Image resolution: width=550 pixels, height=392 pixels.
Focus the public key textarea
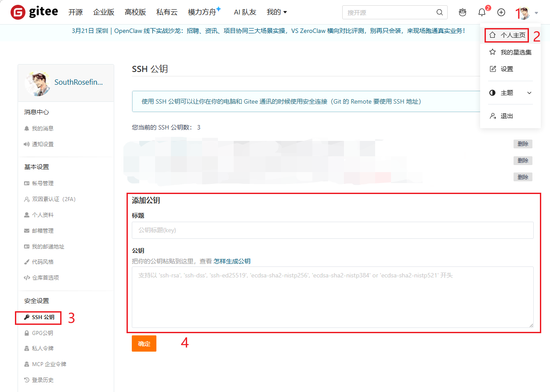coord(333,297)
